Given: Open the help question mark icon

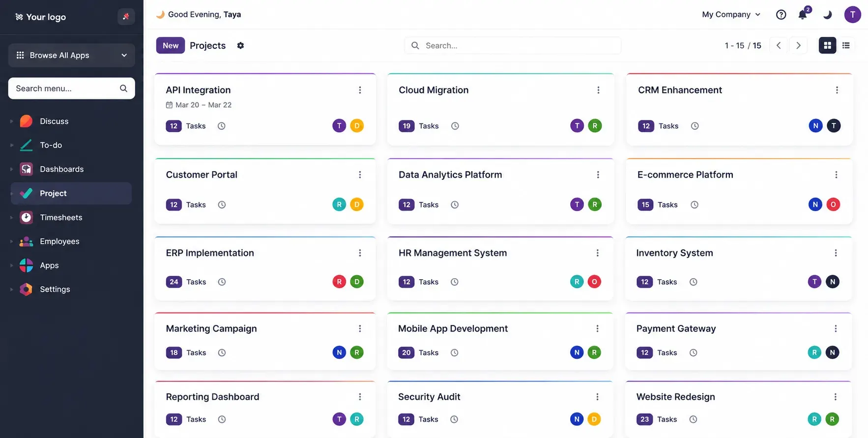Looking at the screenshot, I should [x=781, y=15].
